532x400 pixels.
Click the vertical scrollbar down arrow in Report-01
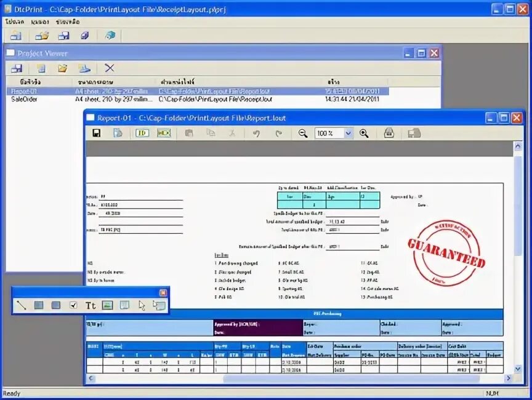click(518, 369)
